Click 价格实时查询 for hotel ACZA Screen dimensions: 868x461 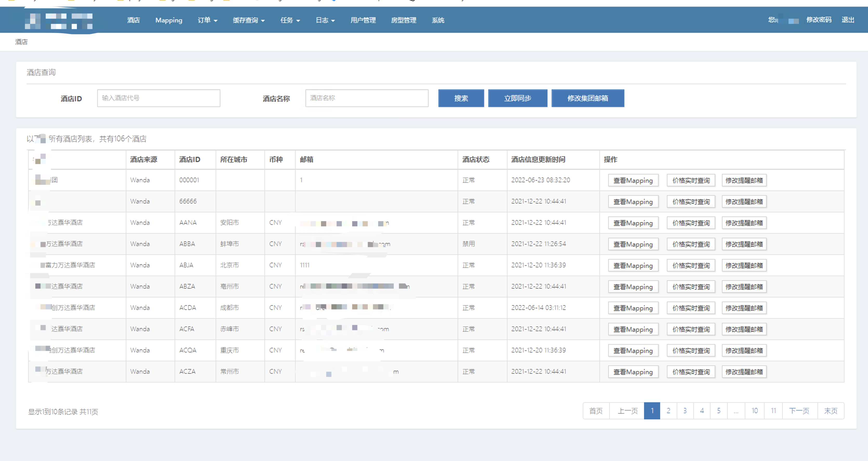(x=691, y=371)
